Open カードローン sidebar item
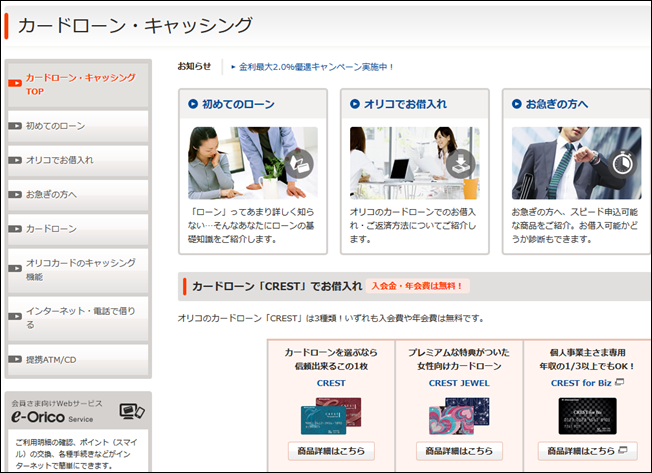Viewport: 652px width, 473px height. pyautogui.click(x=78, y=229)
